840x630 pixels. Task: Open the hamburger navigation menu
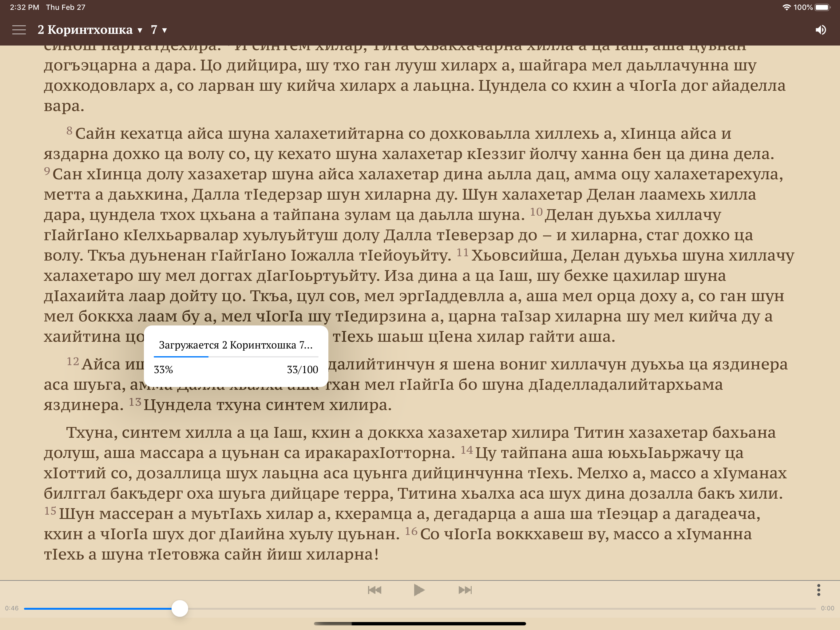pos(19,30)
